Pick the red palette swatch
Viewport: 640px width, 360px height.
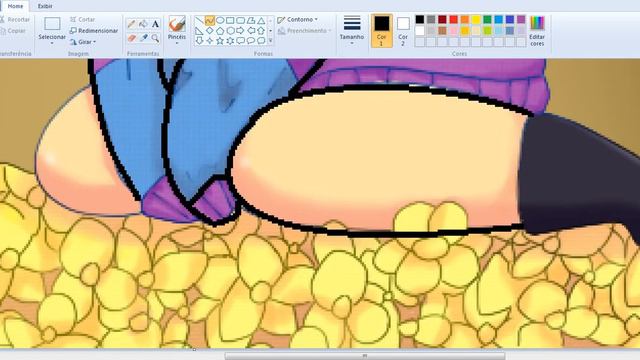[453, 19]
